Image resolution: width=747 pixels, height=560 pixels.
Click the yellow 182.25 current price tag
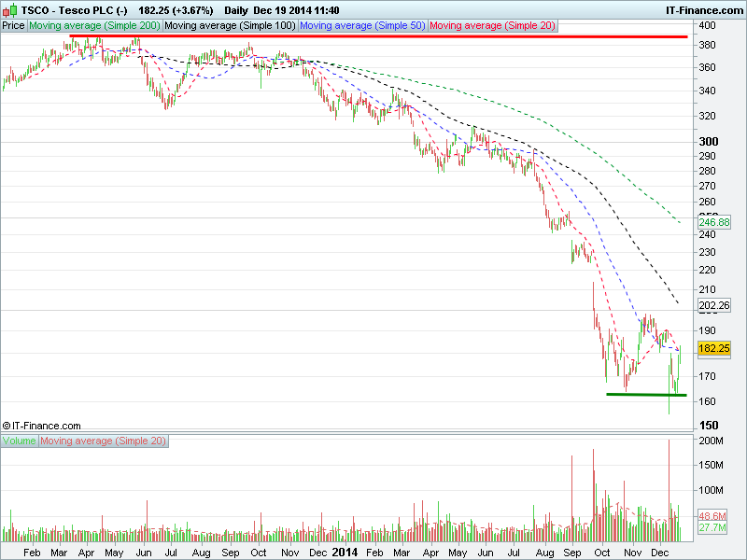(713, 347)
